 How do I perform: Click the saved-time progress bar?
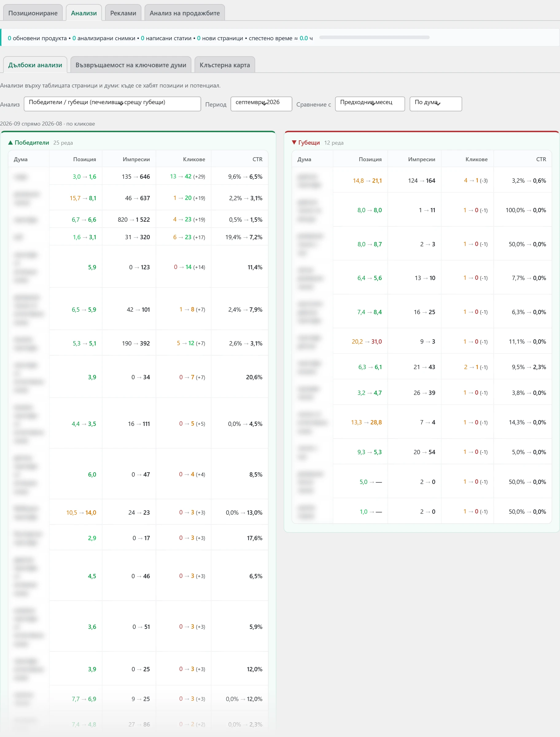(x=374, y=38)
